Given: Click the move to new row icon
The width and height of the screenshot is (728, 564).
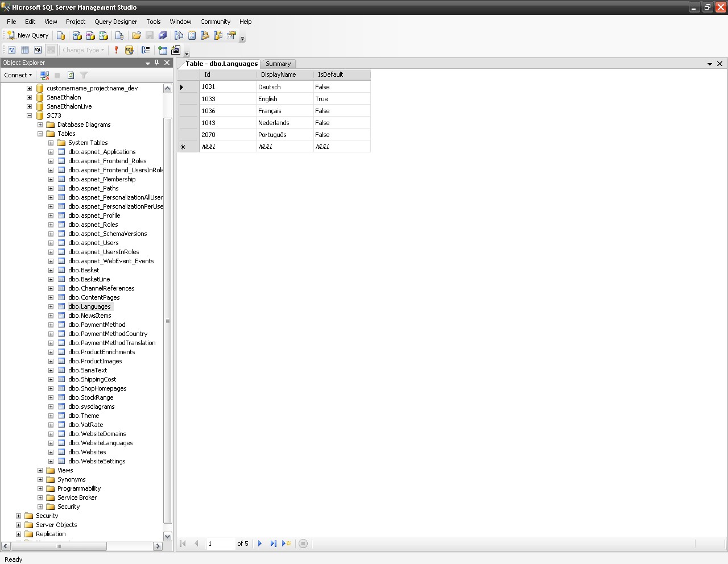Looking at the screenshot, I should coord(287,544).
